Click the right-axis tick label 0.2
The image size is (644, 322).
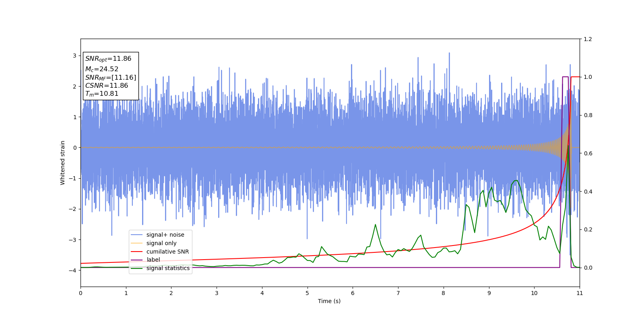[x=588, y=229]
